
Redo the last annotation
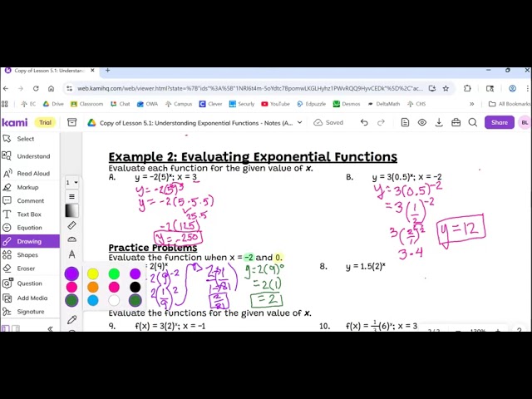381,122
